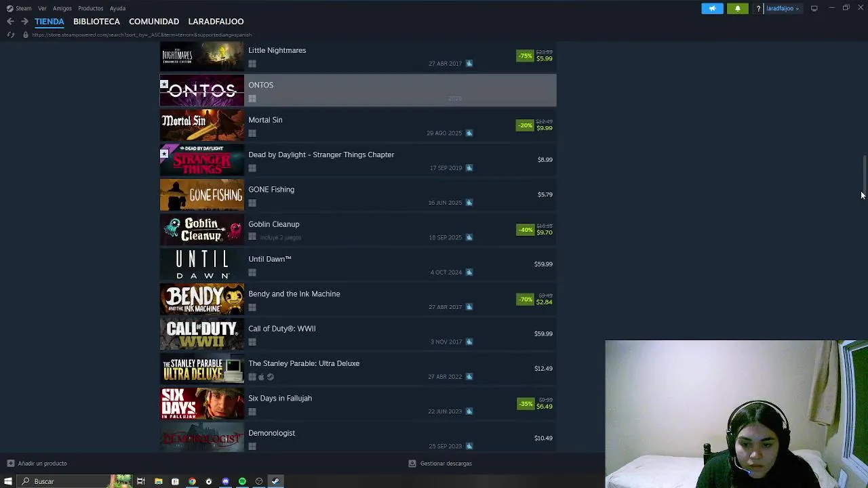Switch to the TIENDA tab

click(50, 22)
